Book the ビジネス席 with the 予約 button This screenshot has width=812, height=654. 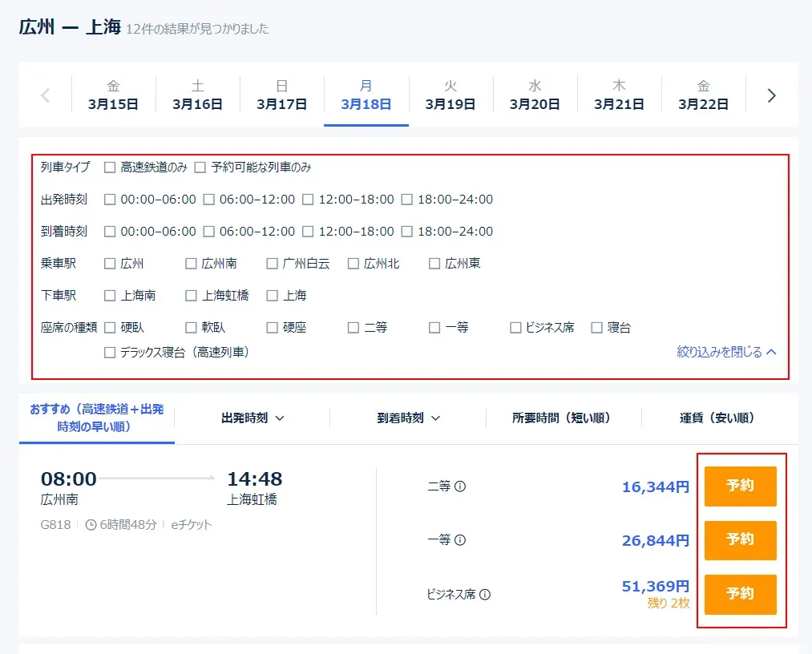coord(739,594)
